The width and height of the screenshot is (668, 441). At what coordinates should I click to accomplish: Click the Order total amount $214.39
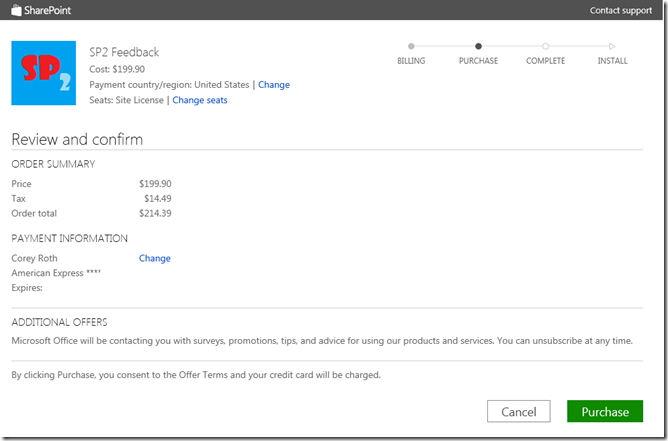[x=155, y=213]
